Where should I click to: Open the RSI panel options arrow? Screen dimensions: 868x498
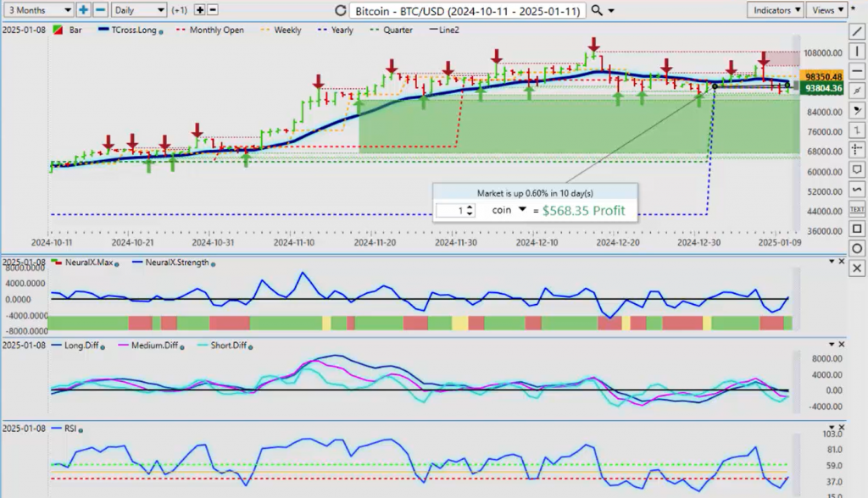pos(832,427)
